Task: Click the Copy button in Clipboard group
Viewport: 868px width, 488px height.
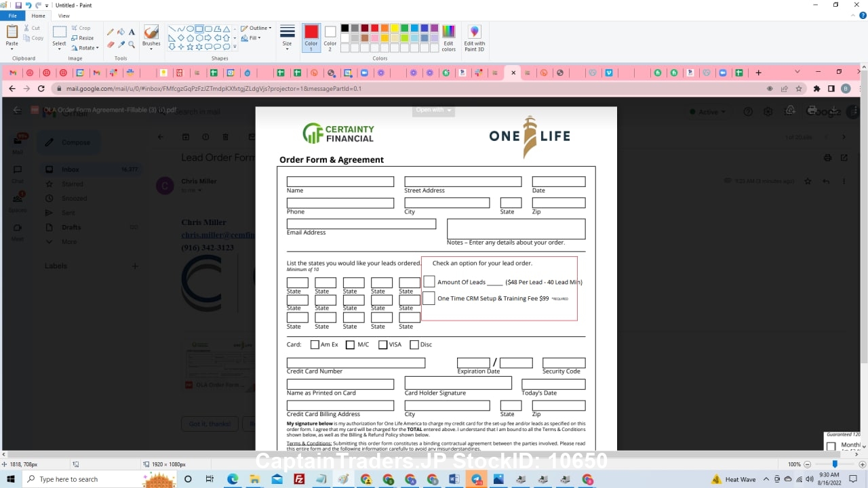Action: click(x=34, y=38)
